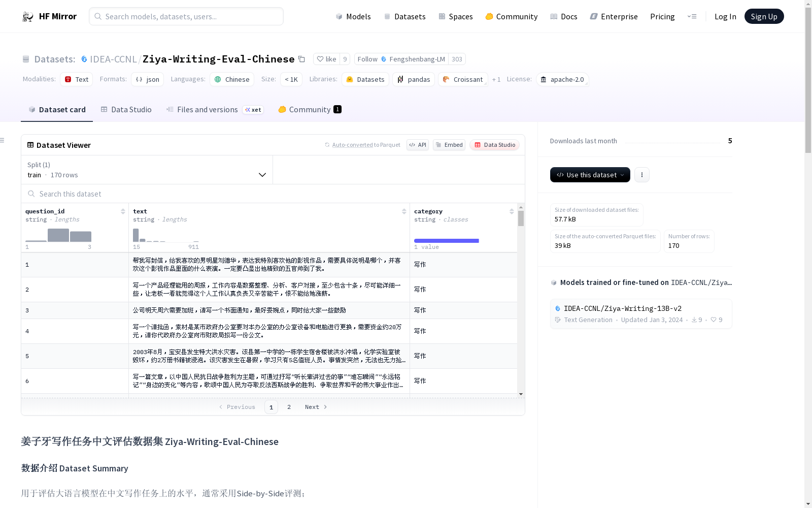The width and height of the screenshot is (812, 508).
Task: Expand the Split train dropdown
Action: 147,170
